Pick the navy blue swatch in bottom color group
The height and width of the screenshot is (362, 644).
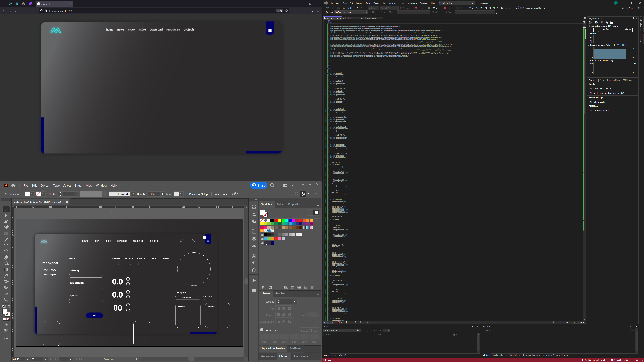[273, 243]
